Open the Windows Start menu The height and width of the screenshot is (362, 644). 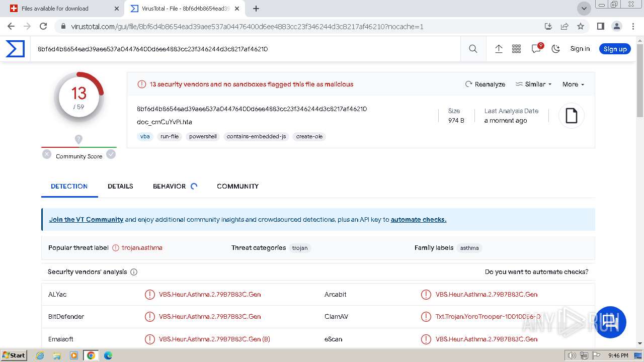pos(14,355)
